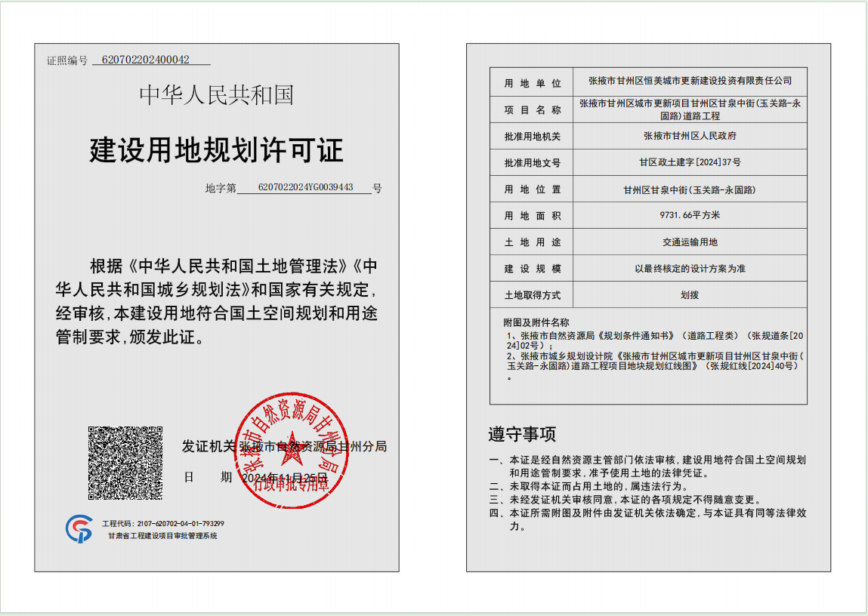
Task: Click the value 以最终核定的设计方案为准
Action: pos(690,269)
